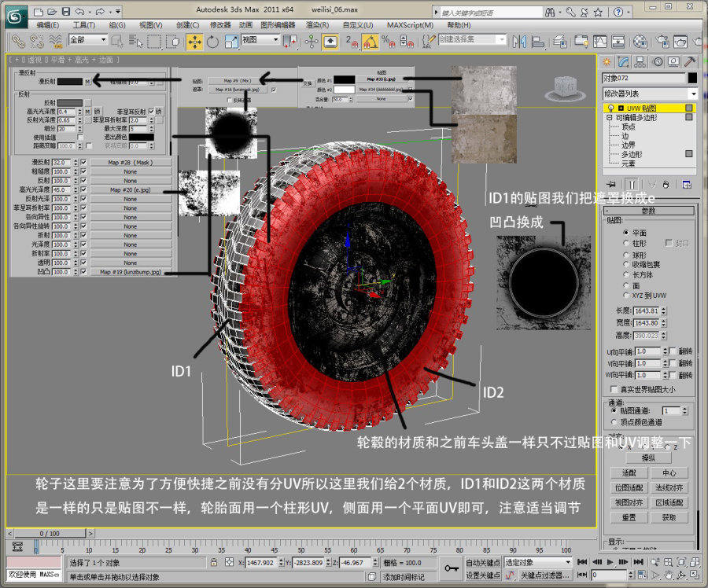
Task: Select the 长方体 mapping radio button
Action: coord(626,275)
